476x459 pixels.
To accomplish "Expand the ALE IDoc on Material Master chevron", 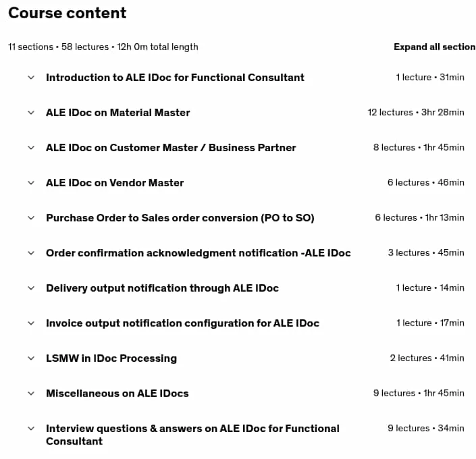I will [x=31, y=113].
